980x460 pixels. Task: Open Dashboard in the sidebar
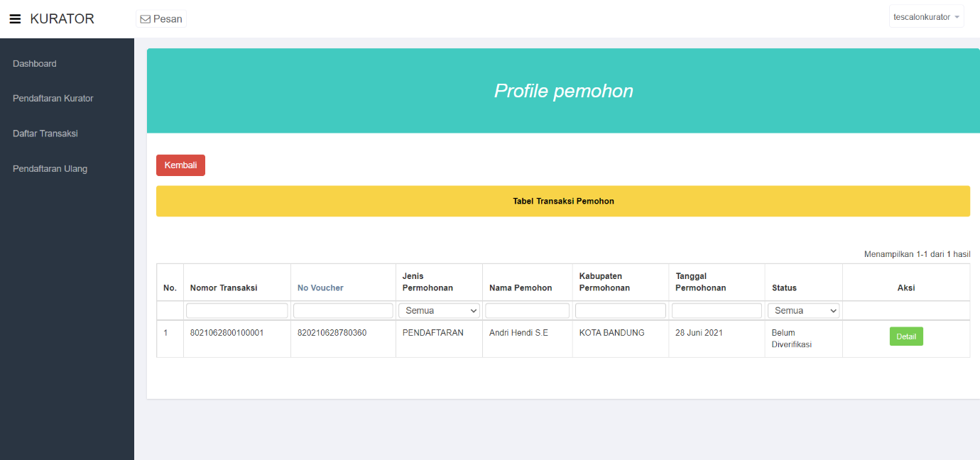tap(35, 64)
